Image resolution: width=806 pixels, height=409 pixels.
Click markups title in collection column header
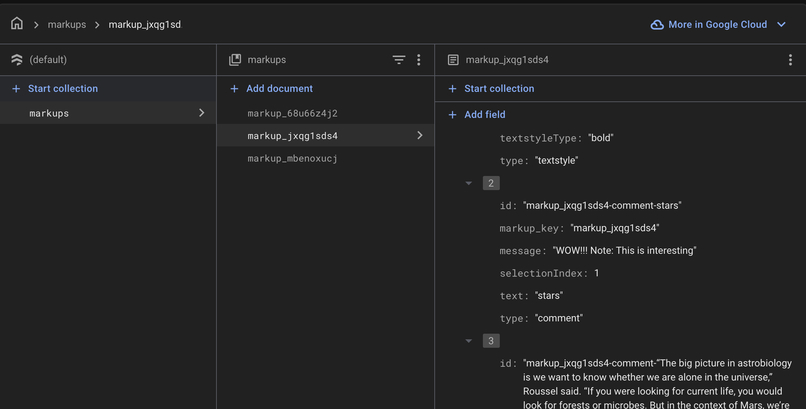click(x=267, y=60)
